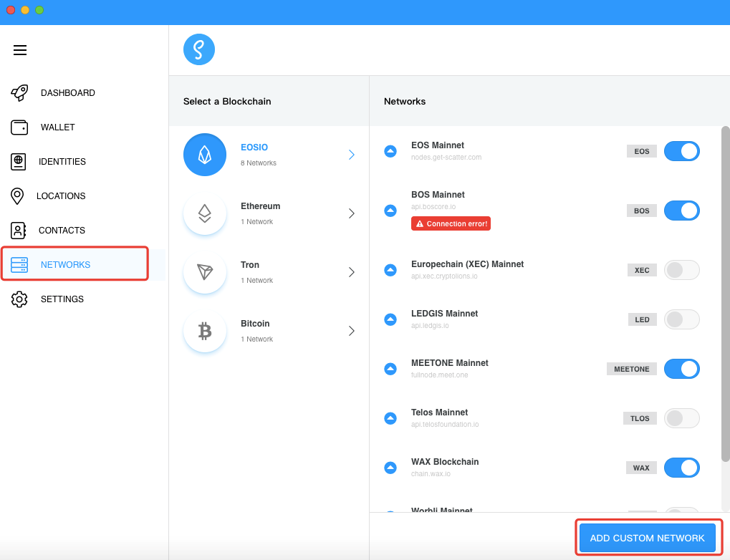The height and width of the screenshot is (560, 730).
Task: Click the blue icon beside BOS Mainnet
Action: click(390, 211)
